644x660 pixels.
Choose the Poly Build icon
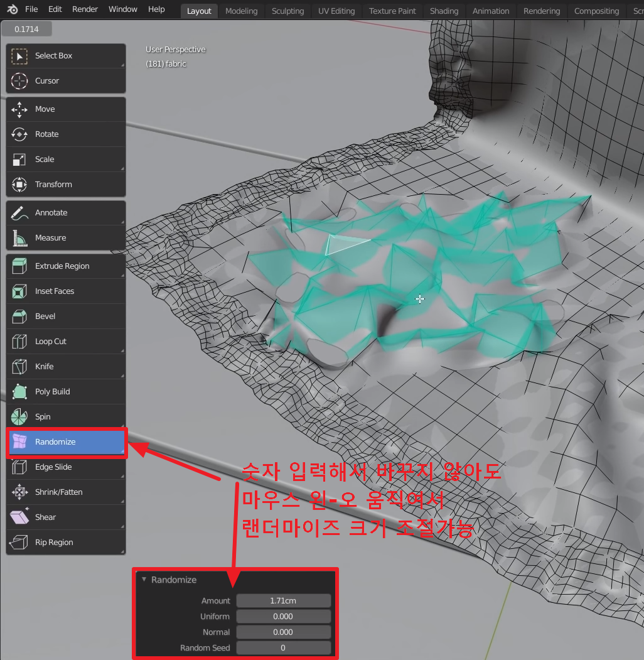pyautogui.click(x=19, y=391)
